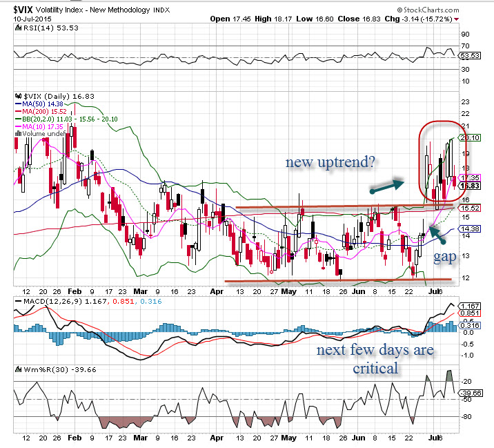Screen dimensions: 494x448
Task: Click the candlestick icon next to $VIX (Daily)
Action: pyautogui.click(x=19, y=97)
